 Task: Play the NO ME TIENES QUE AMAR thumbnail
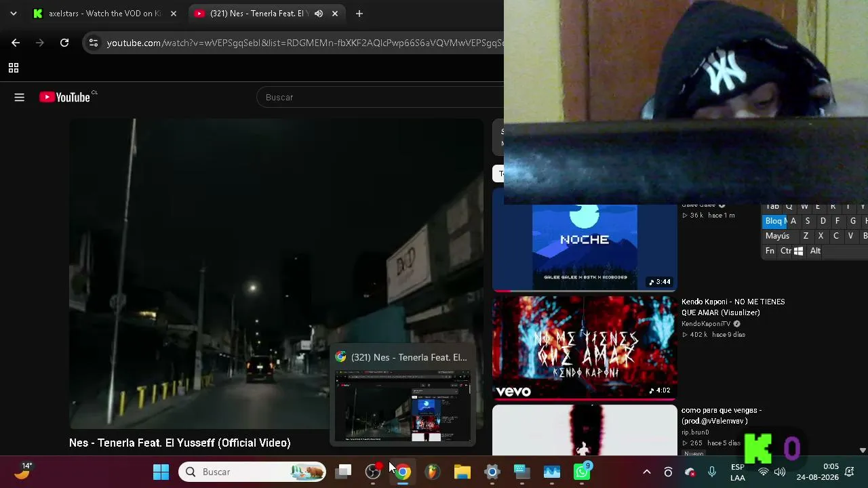click(x=585, y=347)
